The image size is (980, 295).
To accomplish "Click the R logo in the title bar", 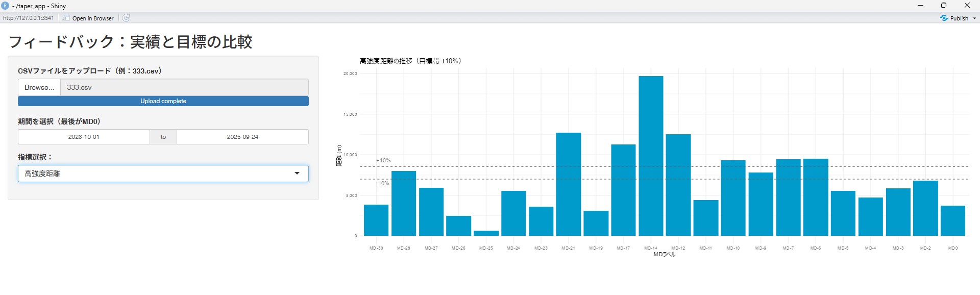I will [5, 6].
